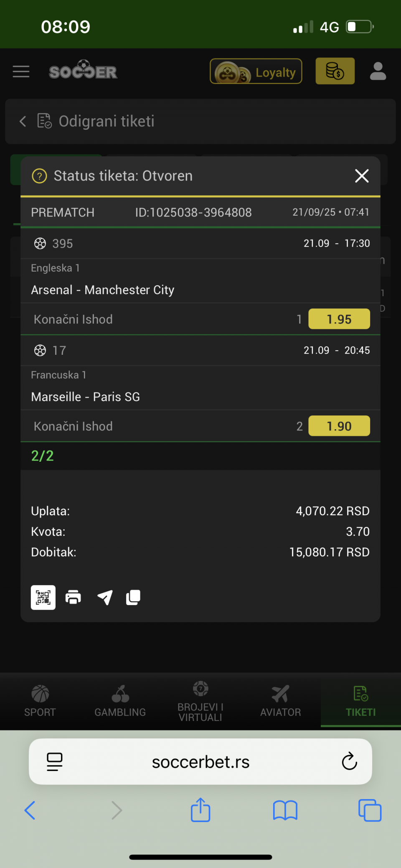The height and width of the screenshot is (868, 401).
Task: Select the TIKETI tab
Action: [361, 701]
